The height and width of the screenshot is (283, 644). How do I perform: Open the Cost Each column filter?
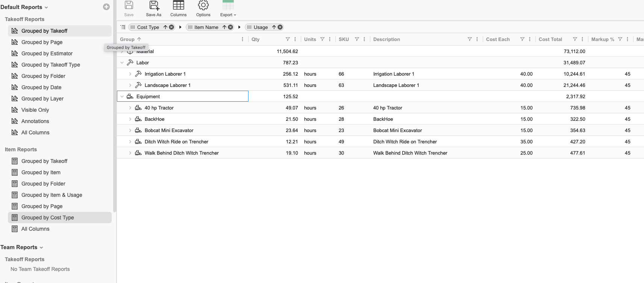tap(522, 39)
